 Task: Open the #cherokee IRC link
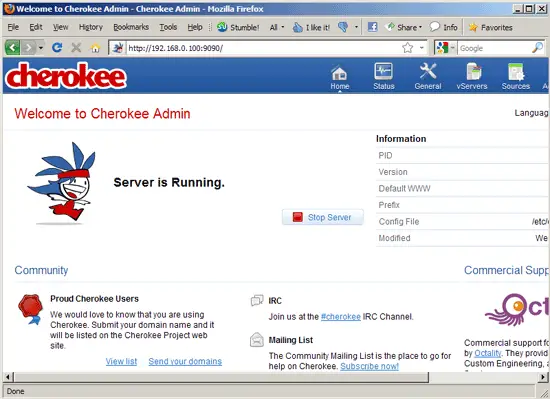(341, 317)
